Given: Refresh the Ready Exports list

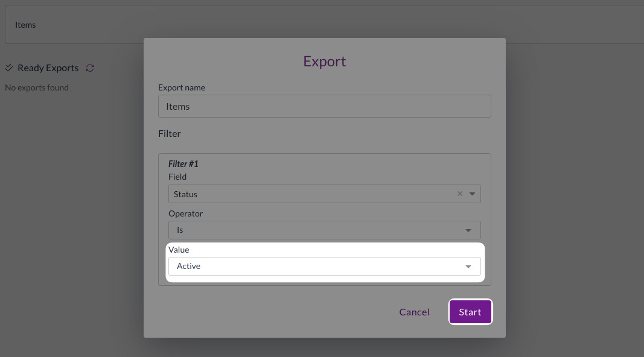Looking at the screenshot, I should [x=90, y=68].
